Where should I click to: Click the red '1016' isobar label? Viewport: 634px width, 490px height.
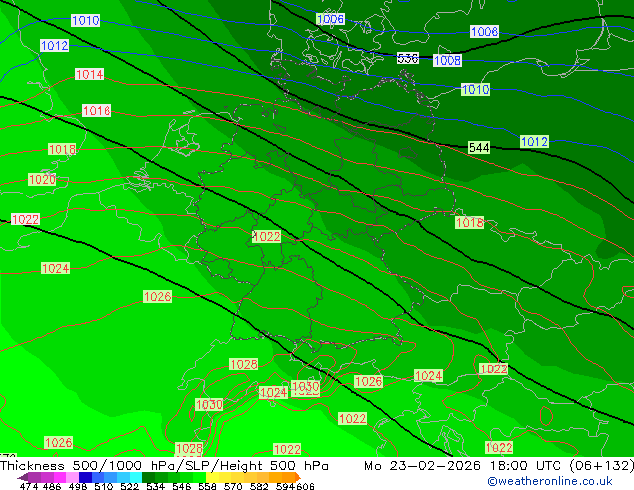click(x=96, y=110)
